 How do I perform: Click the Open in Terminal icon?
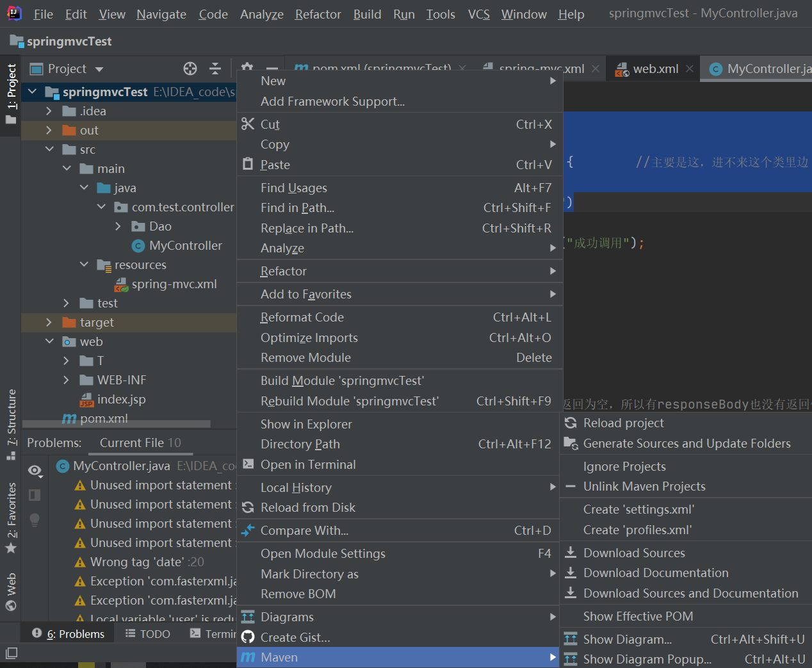tap(248, 464)
